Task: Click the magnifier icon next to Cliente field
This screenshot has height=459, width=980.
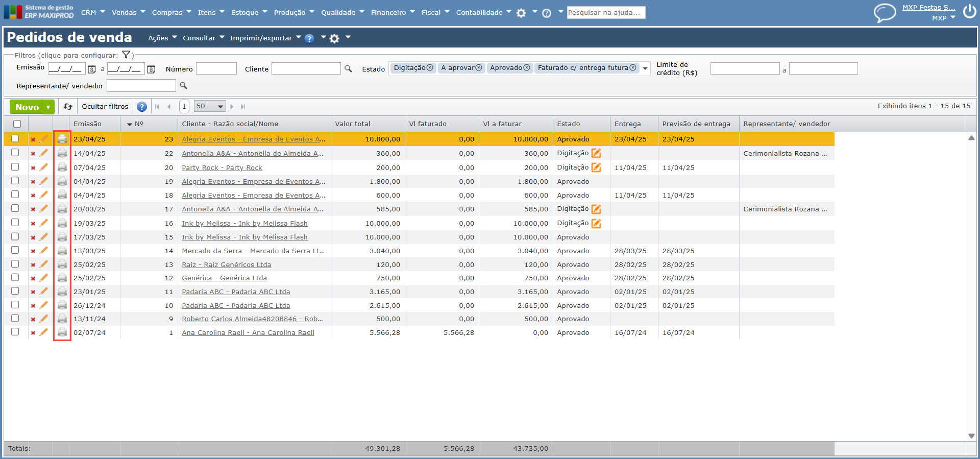Action: coord(348,69)
